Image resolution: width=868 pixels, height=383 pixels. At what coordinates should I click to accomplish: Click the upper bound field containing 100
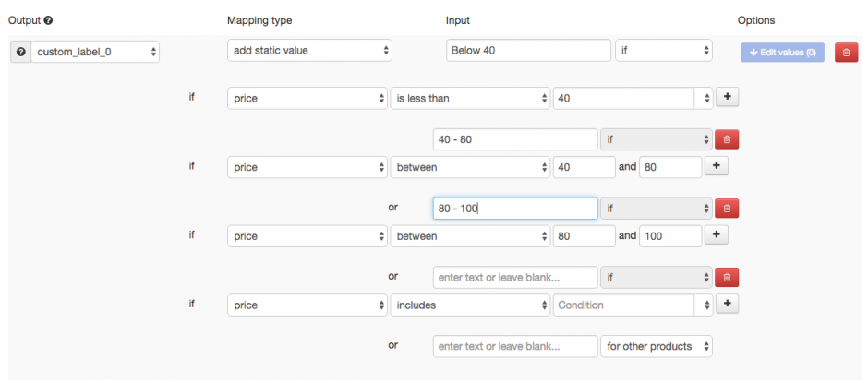click(x=669, y=235)
